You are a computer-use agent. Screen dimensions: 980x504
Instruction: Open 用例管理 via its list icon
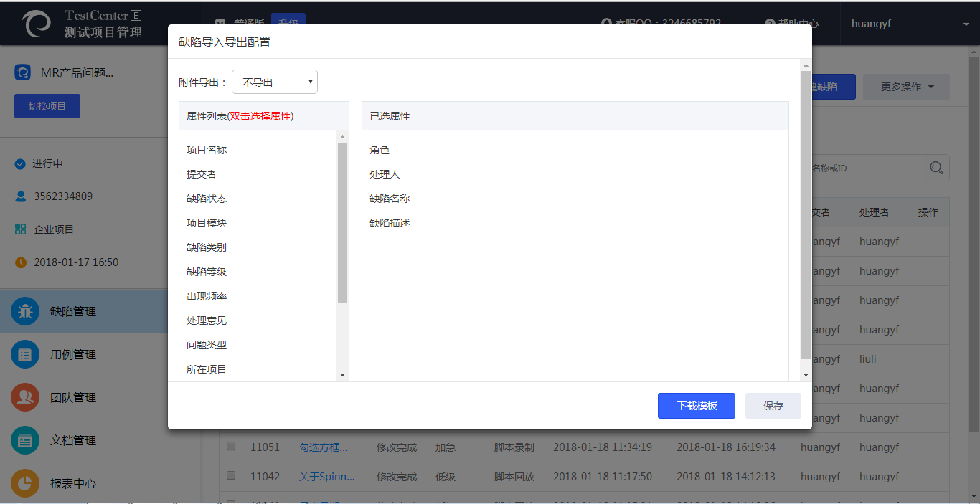25,354
